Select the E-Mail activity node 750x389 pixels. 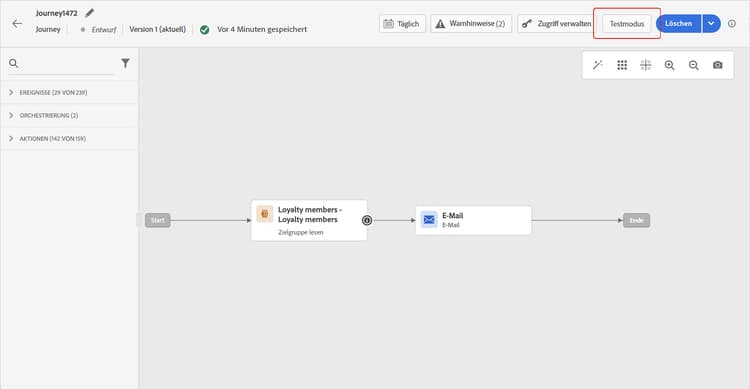[473, 220]
